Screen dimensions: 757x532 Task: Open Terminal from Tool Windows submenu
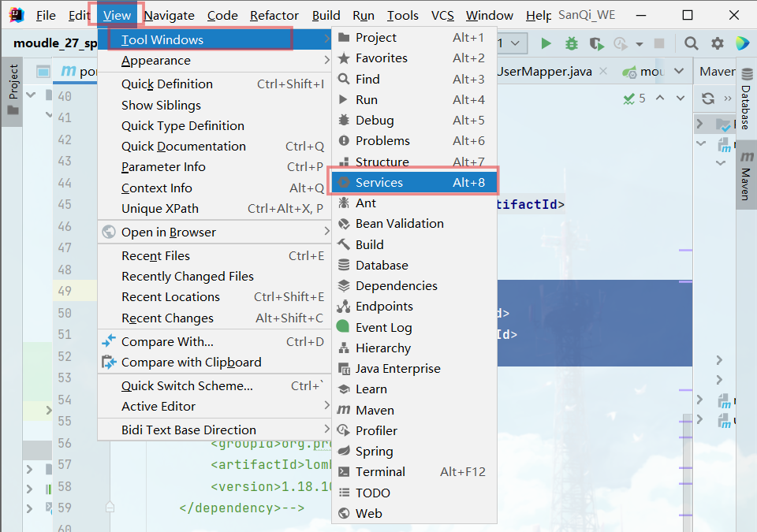point(414,471)
